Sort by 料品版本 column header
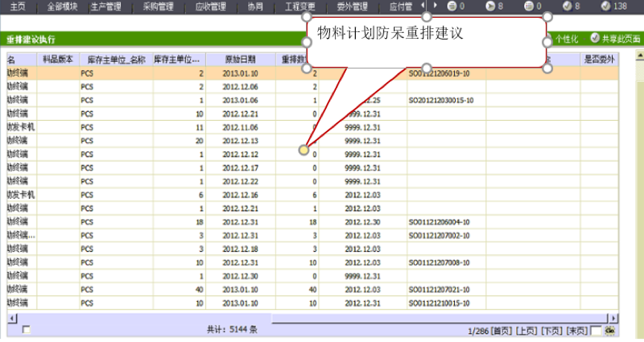 [58, 59]
